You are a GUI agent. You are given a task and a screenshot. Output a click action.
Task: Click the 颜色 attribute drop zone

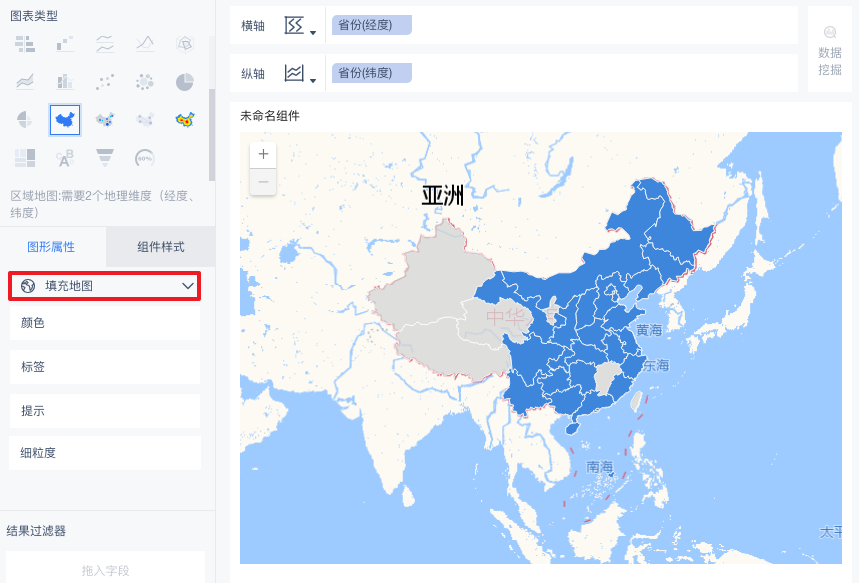click(x=105, y=323)
